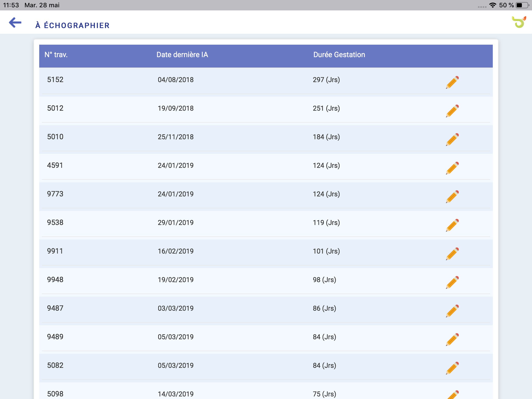Check the Wi-Fi status icon
Viewport: 532px width, 399px height.
click(x=493, y=5)
